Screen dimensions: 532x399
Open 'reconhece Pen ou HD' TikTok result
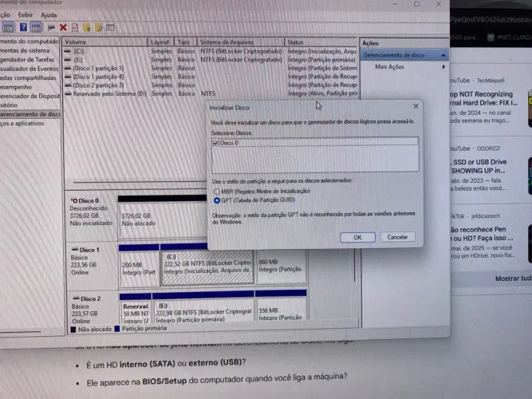[x=481, y=234]
